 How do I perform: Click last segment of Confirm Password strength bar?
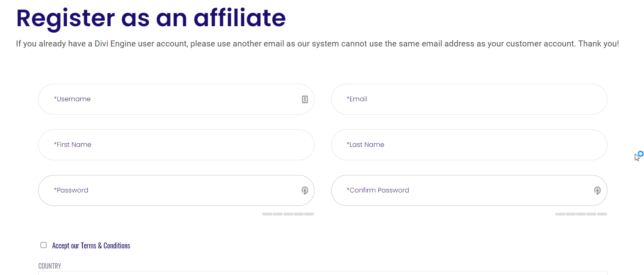point(602,214)
